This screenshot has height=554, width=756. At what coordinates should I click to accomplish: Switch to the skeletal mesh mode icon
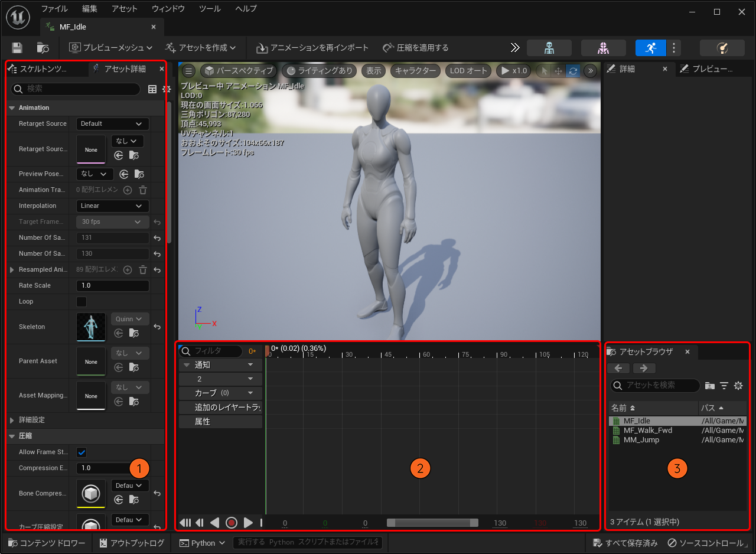tap(603, 48)
